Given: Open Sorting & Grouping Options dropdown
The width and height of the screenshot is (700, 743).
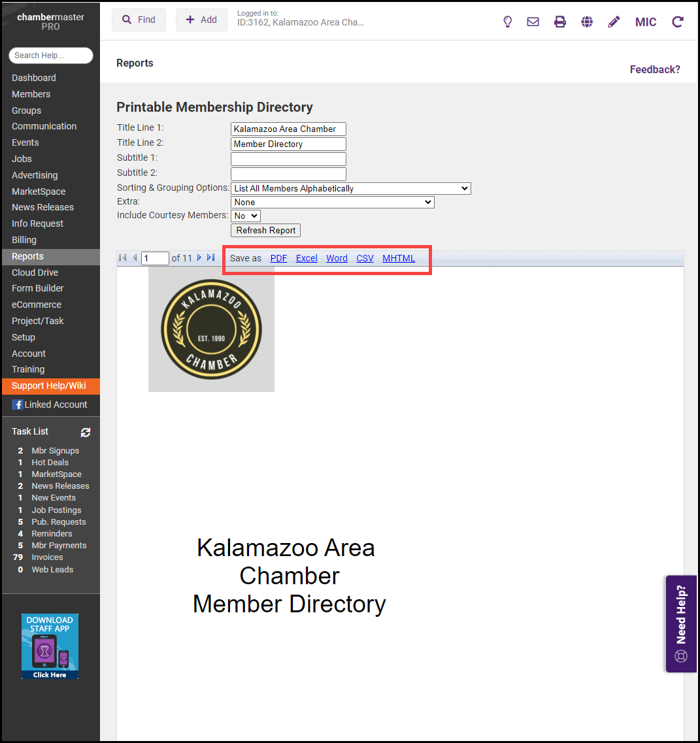Looking at the screenshot, I should pos(351,188).
